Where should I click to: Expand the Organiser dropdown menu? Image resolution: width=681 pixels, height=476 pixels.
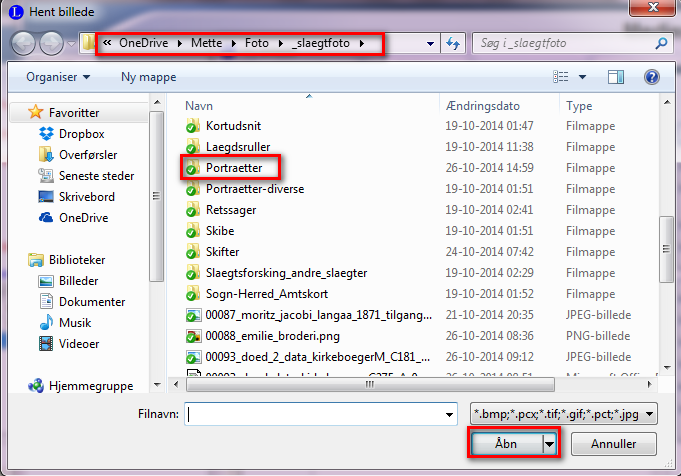[58, 77]
